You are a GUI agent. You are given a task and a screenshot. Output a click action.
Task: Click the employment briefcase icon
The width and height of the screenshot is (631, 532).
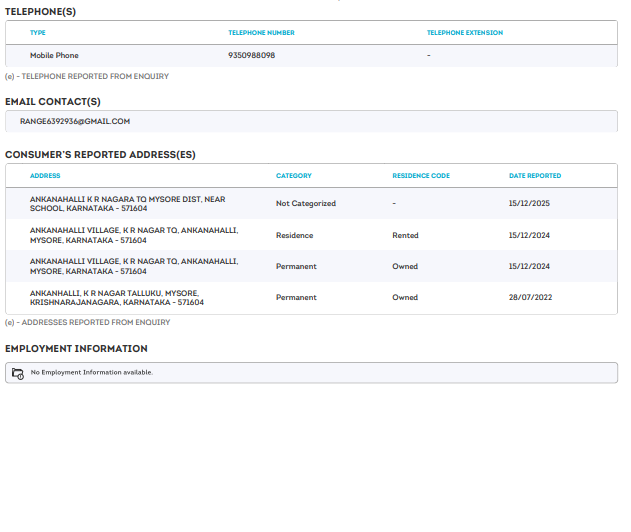point(18,373)
